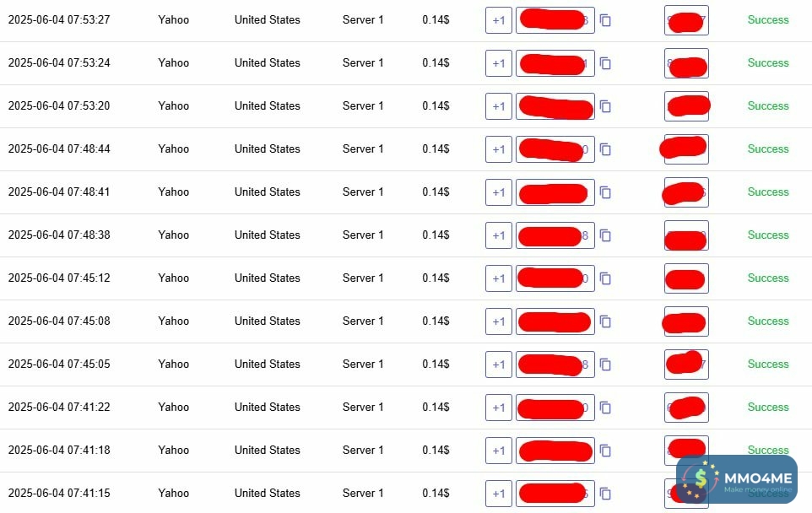Copy the number for the 07:53:20 order
Image resolution: width=812 pixels, height=513 pixels.
coord(605,106)
